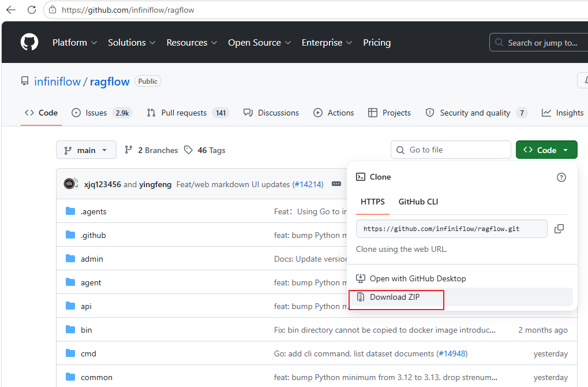Open the cmd folder name
Image resolution: width=588 pixels, height=387 pixels.
(88, 353)
